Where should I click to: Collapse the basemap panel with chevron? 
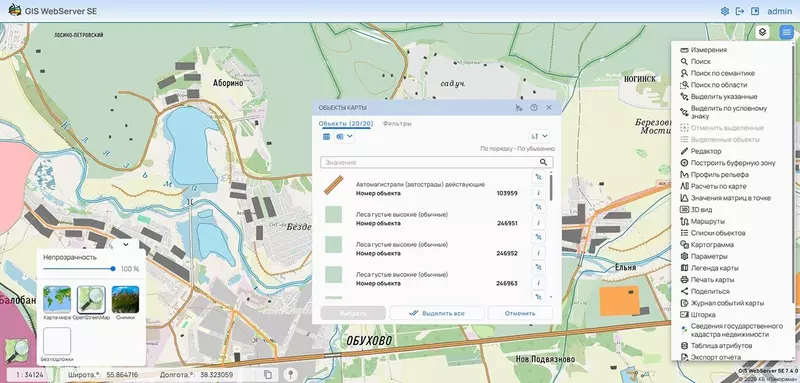click(x=126, y=244)
